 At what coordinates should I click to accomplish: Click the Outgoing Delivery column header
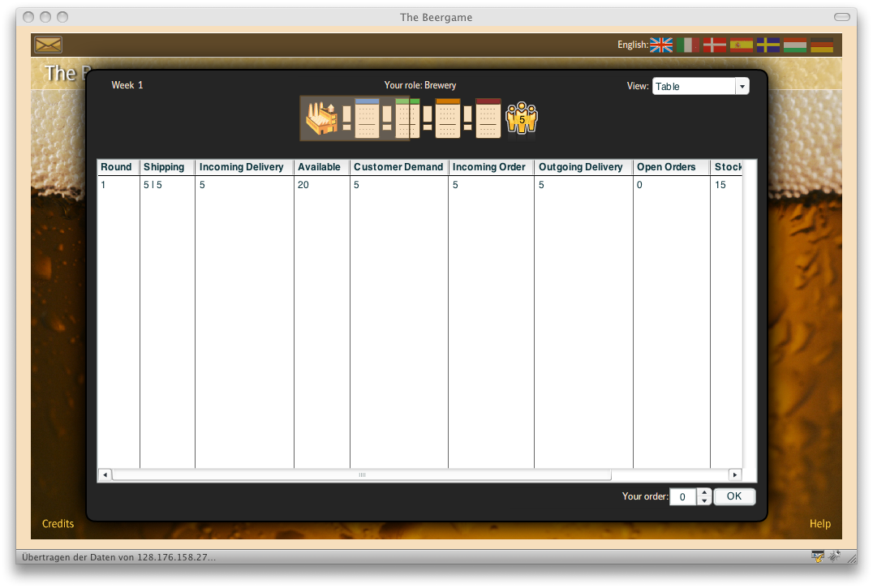coord(583,167)
